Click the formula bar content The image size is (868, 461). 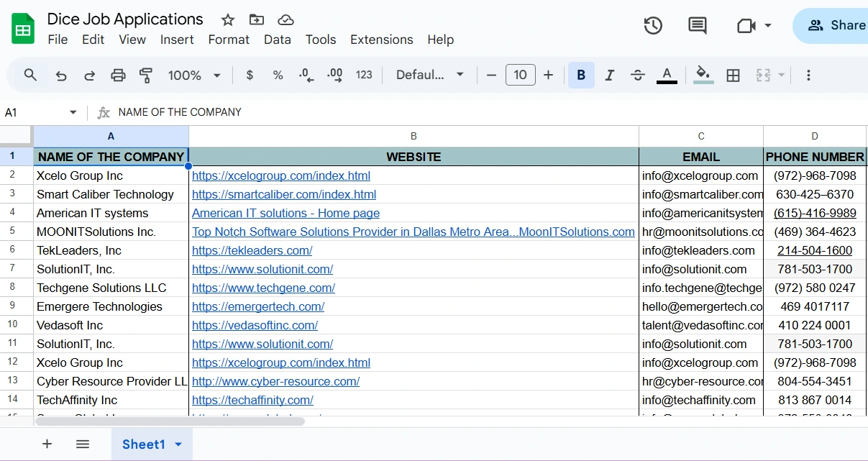coord(180,112)
